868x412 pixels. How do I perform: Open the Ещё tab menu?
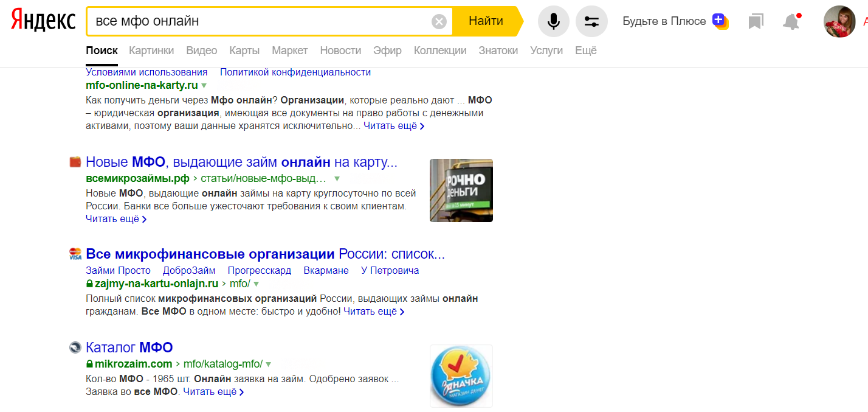tap(586, 51)
